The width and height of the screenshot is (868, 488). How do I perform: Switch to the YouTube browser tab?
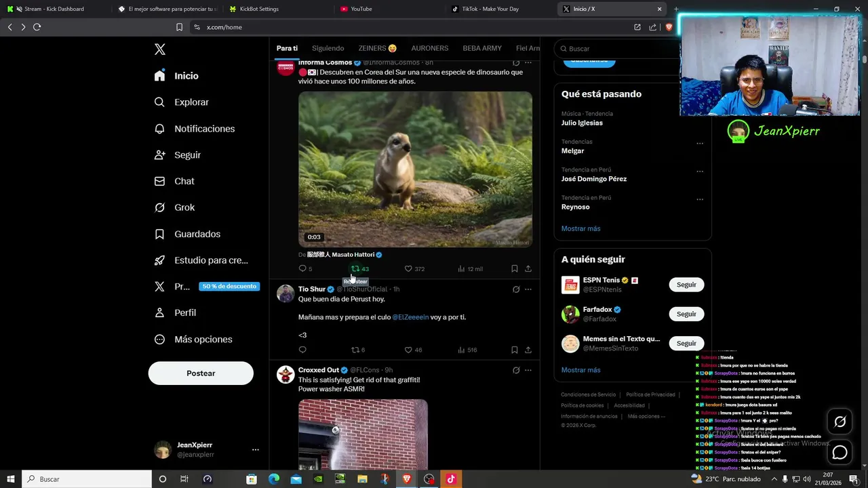(389, 9)
